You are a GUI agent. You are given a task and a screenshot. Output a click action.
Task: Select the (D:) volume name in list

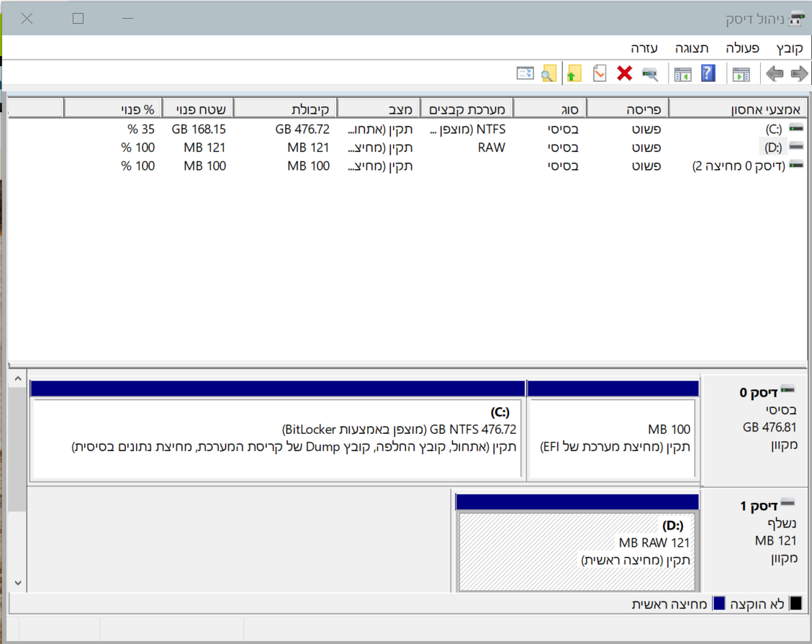[x=773, y=148]
